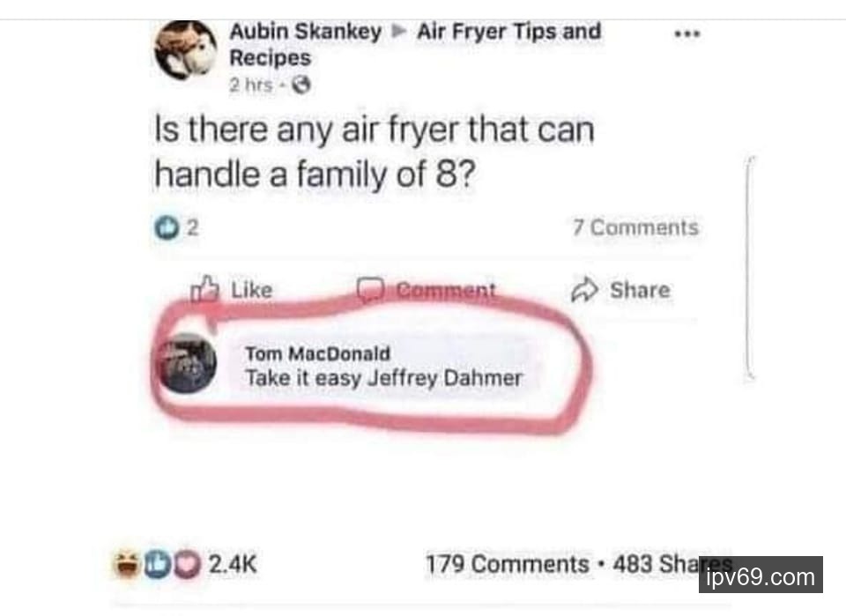The width and height of the screenshot is (846, 616).
Task: Click the laughing face reaction emoji
Action: tap(127, 565)
